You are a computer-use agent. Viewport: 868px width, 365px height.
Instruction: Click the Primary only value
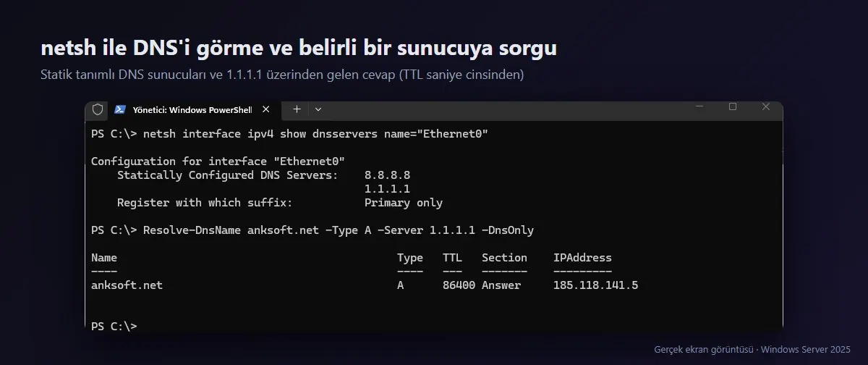pyautogui.click(x=404, y=203)
